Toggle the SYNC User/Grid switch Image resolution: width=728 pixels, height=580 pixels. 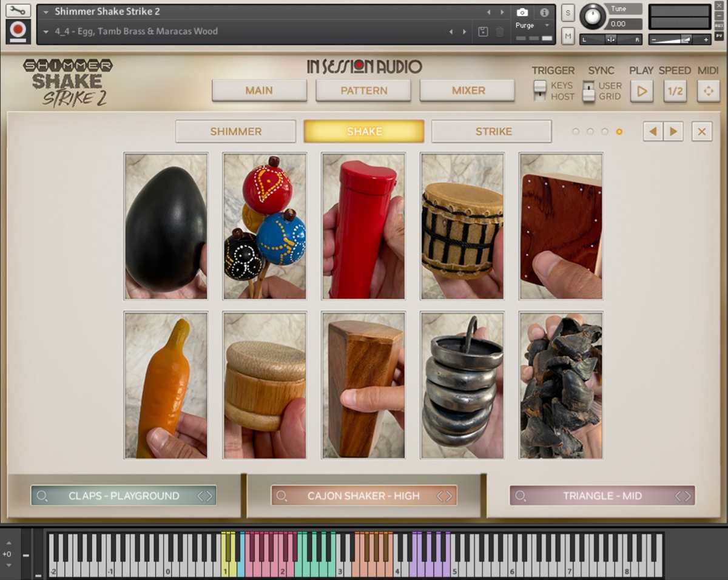(x=588, y=91)
